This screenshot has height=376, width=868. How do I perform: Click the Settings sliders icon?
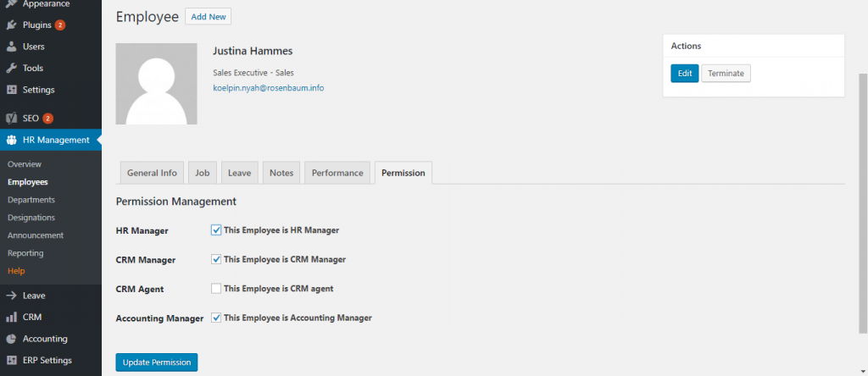(11, 90)
